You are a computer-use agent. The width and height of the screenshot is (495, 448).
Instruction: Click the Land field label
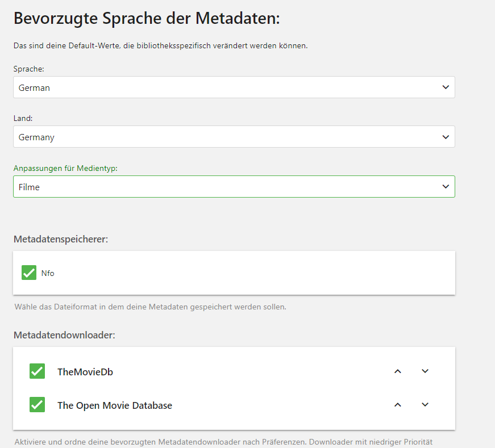tap(23, 118)
